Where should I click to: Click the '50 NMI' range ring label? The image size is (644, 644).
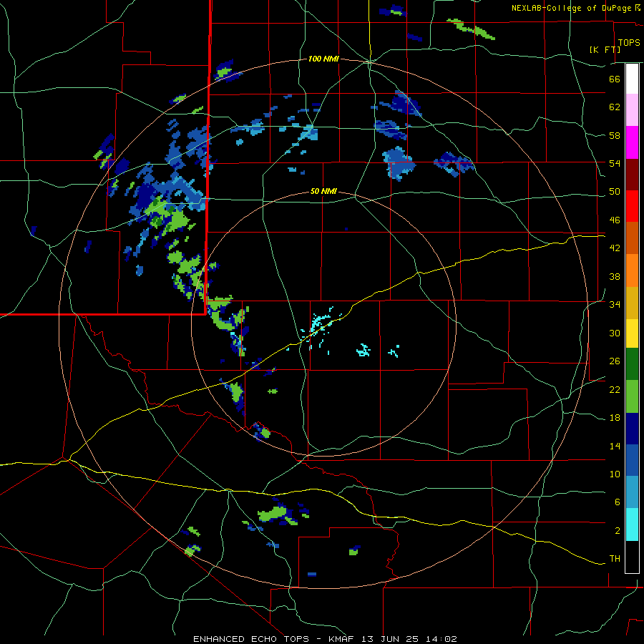(x=323, y=191)
